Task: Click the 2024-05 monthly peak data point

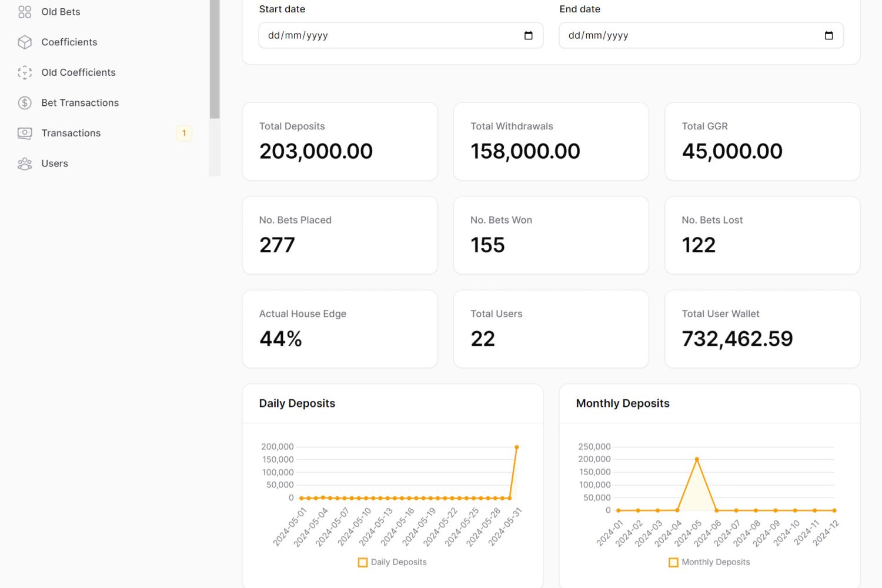Action: click(x=697, y=459)
